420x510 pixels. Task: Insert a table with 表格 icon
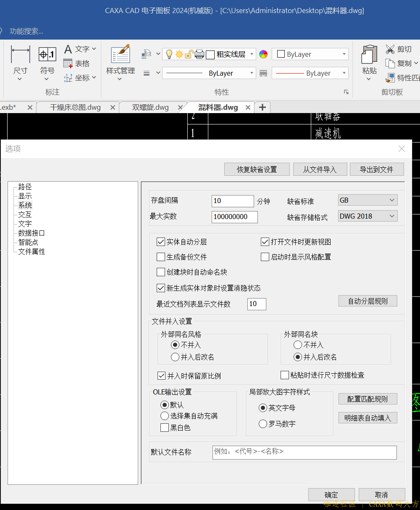68,63
